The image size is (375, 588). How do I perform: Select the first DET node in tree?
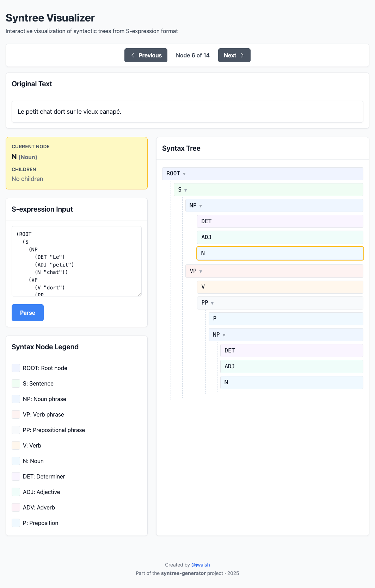[280, 221]
